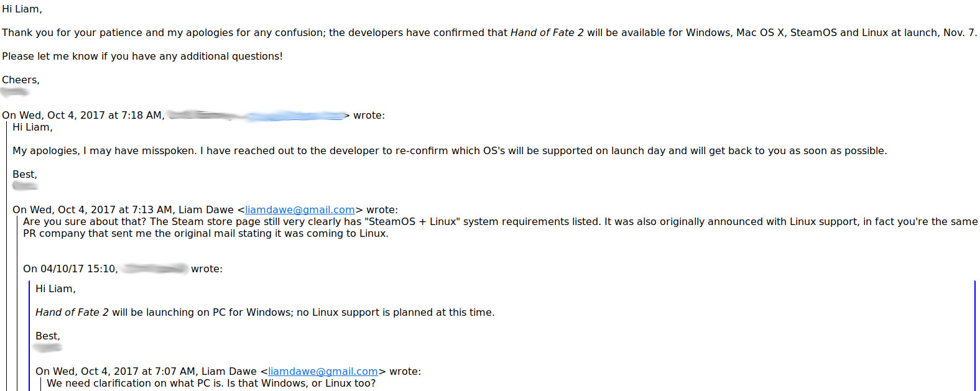Screen dimensions: 980x391
Task: Click blurred signature below "Cheers,"
Action: (x=15, y=92)
